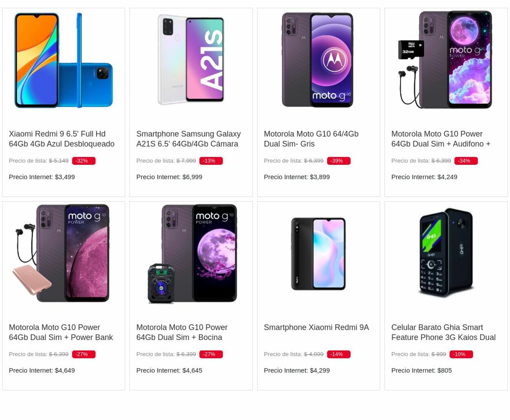Screen dimensions: 510x420
Task: Click the Moto G10 Power Bocina bundle image
Action: (x=191, y=253)
